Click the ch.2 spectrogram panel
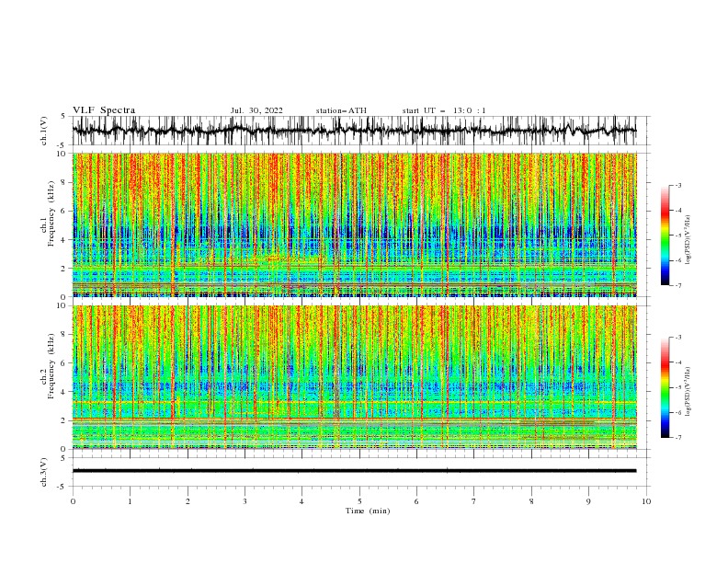 point(354,377)
